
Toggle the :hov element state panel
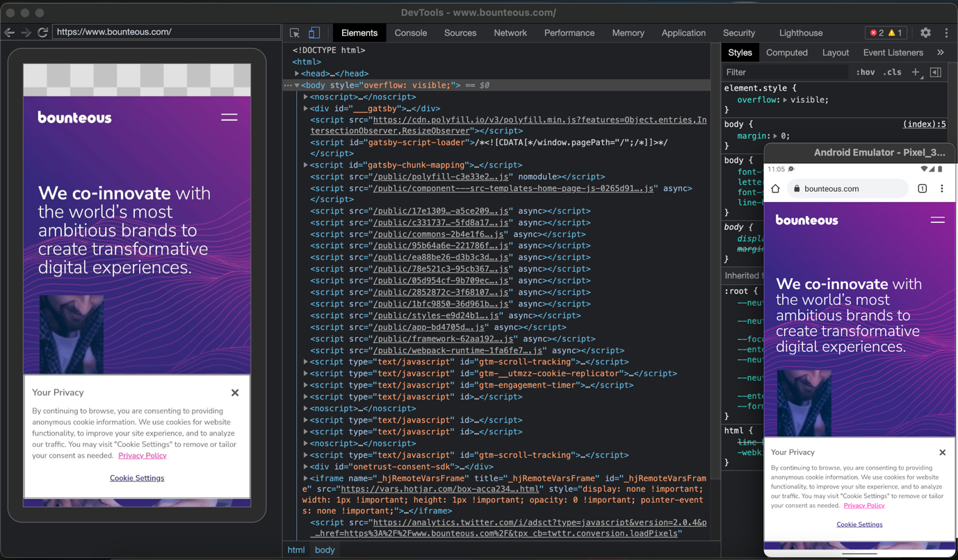pyautogui.click(x=866, y=72)
